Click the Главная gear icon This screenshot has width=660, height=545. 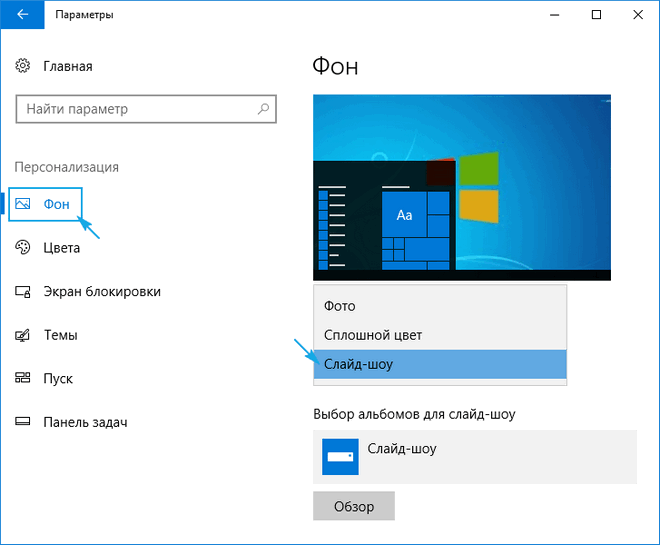pos(24,66)
